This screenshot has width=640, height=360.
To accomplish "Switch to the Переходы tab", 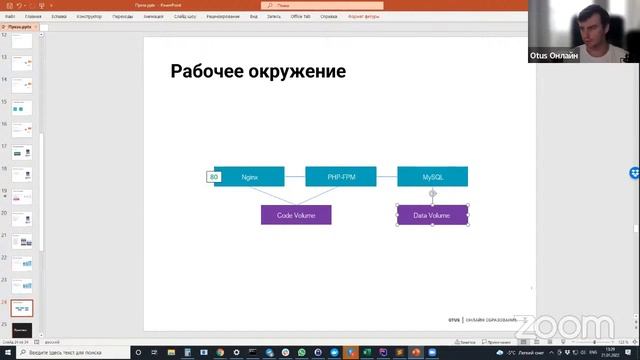I will [x=122, y=17].
